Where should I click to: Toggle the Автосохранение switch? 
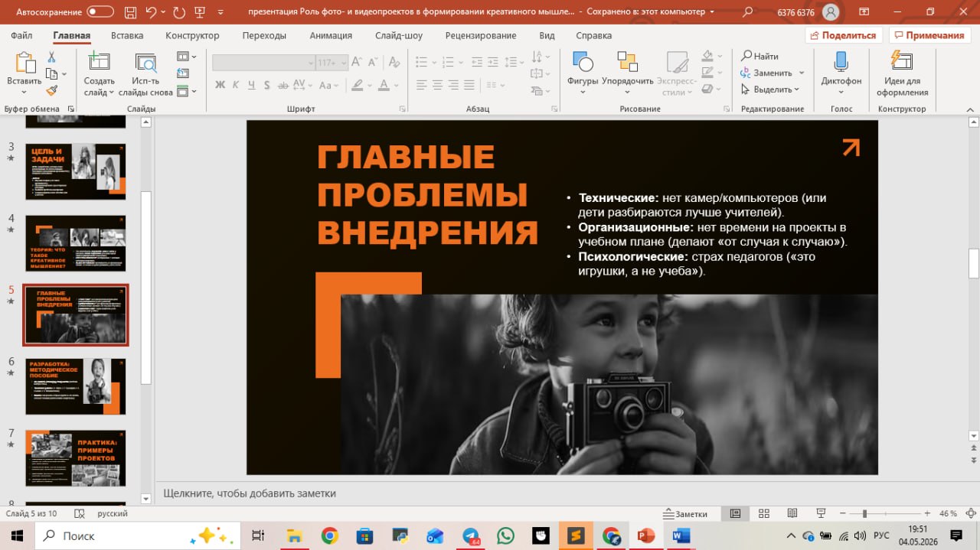[99, 12]
